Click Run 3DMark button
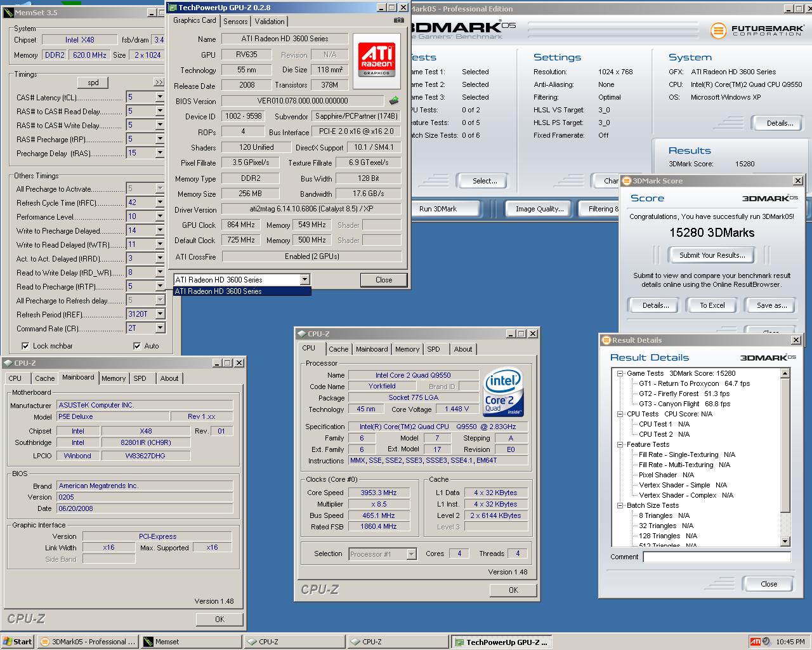Viewport: 812px width, 650px height. 438,209
